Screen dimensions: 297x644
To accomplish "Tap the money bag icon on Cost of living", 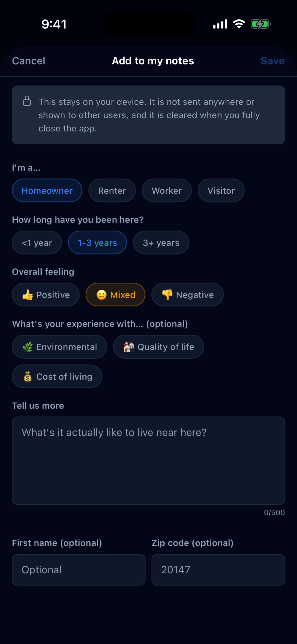I will 27,377.
